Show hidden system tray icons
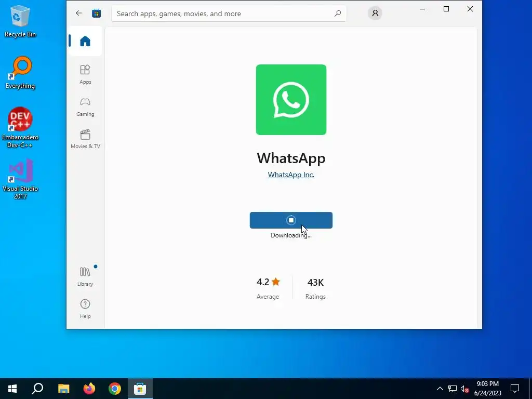 [x=440, y=389]
